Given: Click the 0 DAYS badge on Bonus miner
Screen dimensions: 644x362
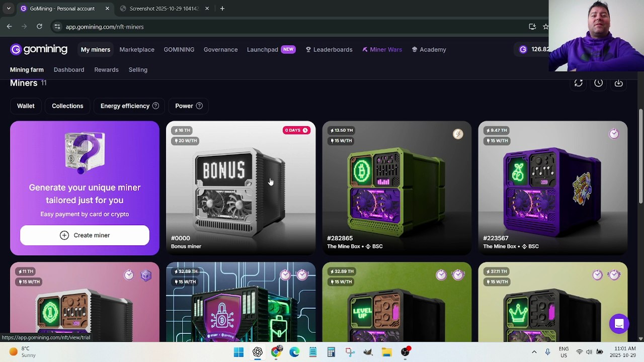Looking at the screenshot, I should tap(296, 130).
